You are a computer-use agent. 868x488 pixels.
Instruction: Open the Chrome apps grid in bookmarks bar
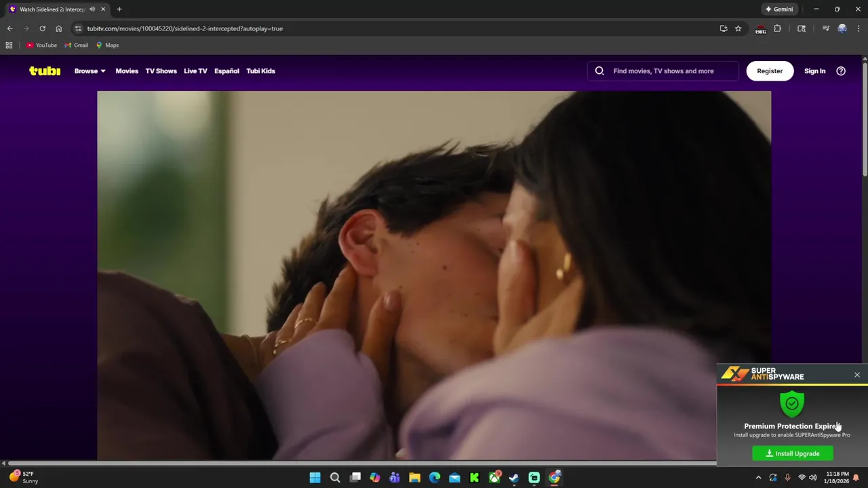coord(9,45)
